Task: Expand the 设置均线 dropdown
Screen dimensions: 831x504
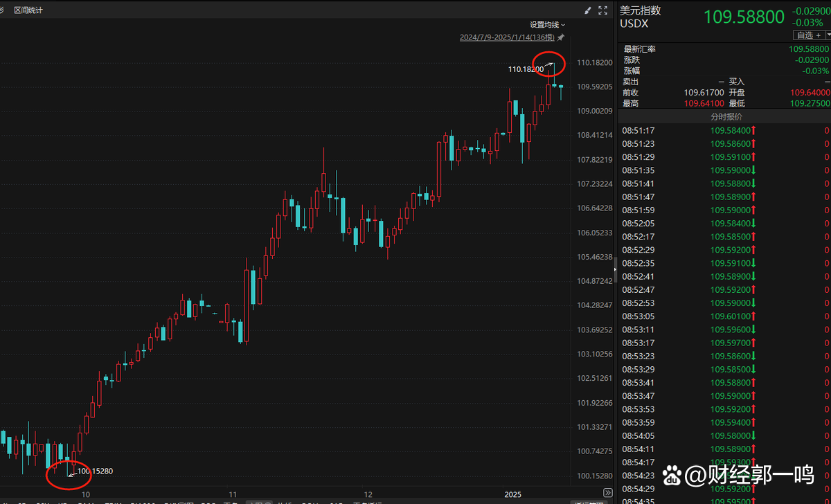Action: [547, 24]
